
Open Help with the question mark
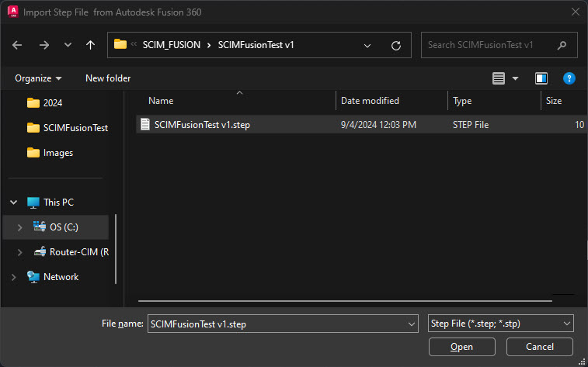(569, 78)
